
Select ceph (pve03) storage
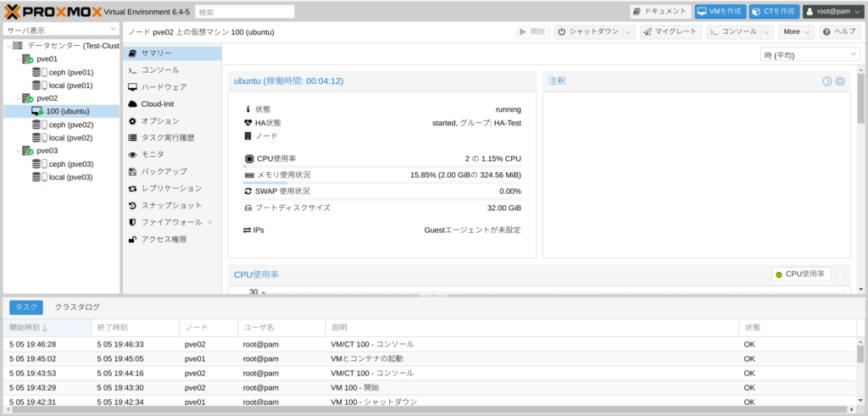71,164
